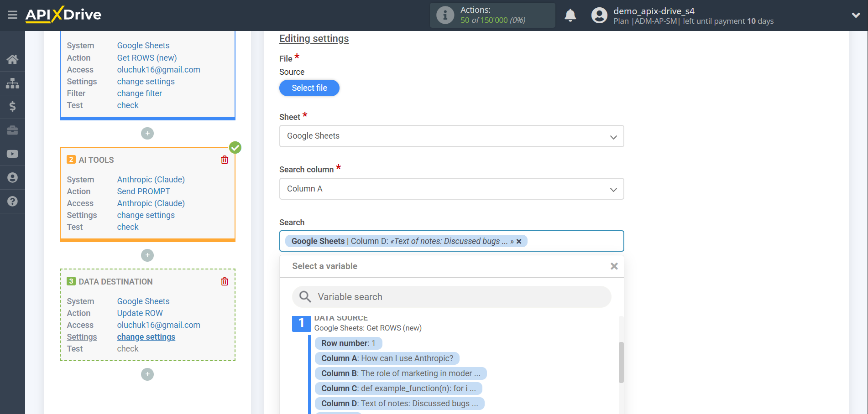Image resolution: width=868 pixels, height=414 pixels.
Task: Open the Sheet dropdown
Action: click(x=451, y=136)
